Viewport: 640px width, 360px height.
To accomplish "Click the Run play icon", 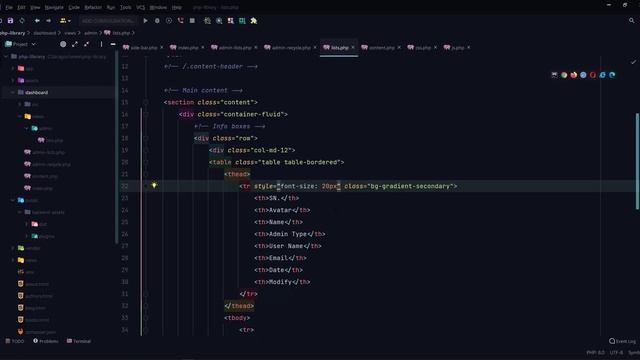I will pos(145,20).
